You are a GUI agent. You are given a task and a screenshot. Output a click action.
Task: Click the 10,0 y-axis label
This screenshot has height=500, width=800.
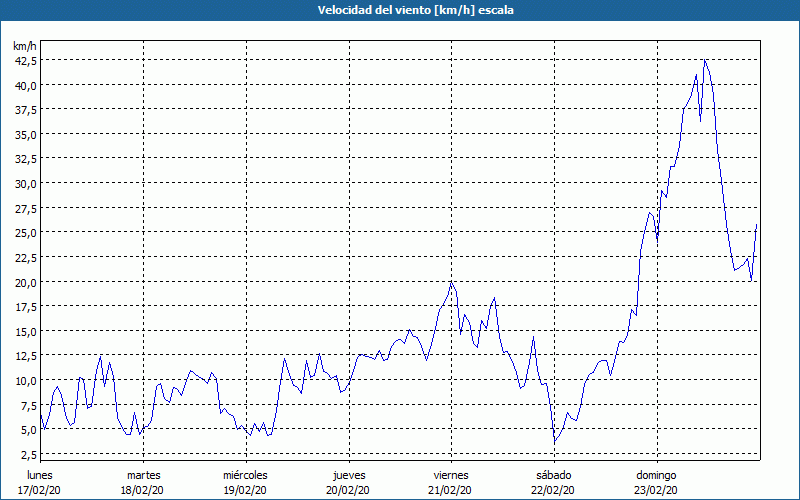tap(26, 381)
